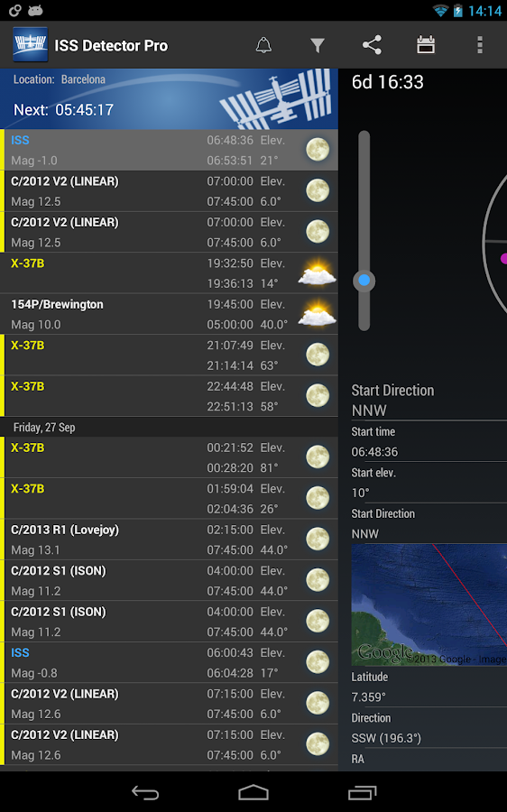The height and width of the screenshot is (812, 507).
Task: Tap the share icon
Action: pos(372,46)
